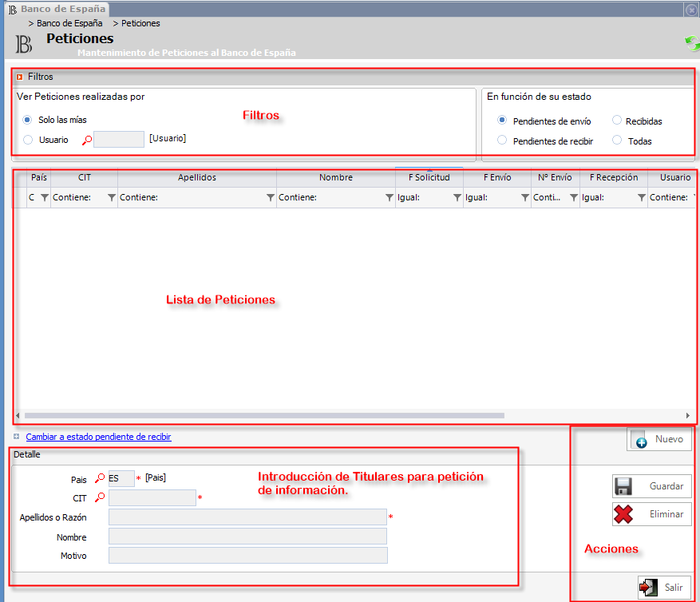This screenshot has height=602, width=700.
Task: Click the Apellidos o Razón input field
Action: coord(247,517)
